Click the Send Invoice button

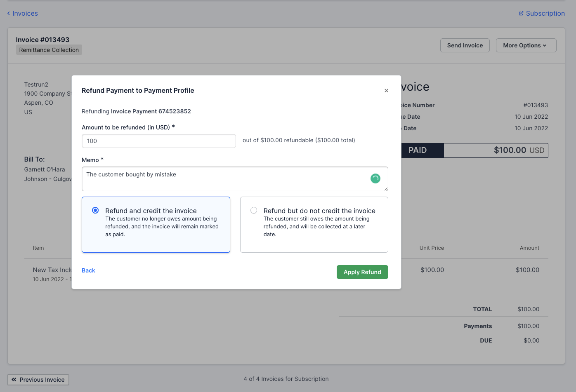pos(465,45)
